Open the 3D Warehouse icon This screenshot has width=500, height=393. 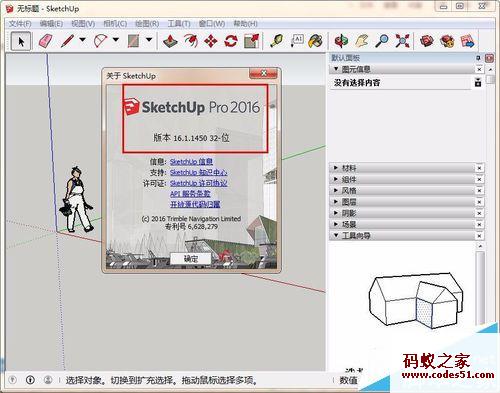427,41
